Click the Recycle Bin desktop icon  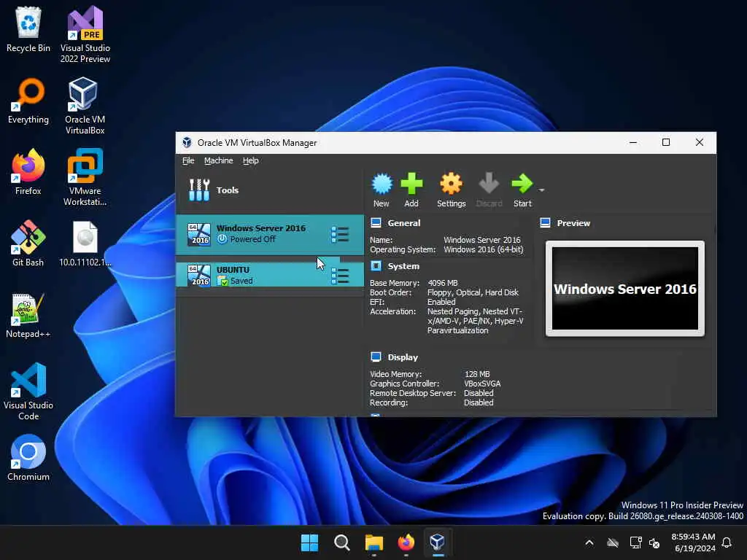point(28,29)
